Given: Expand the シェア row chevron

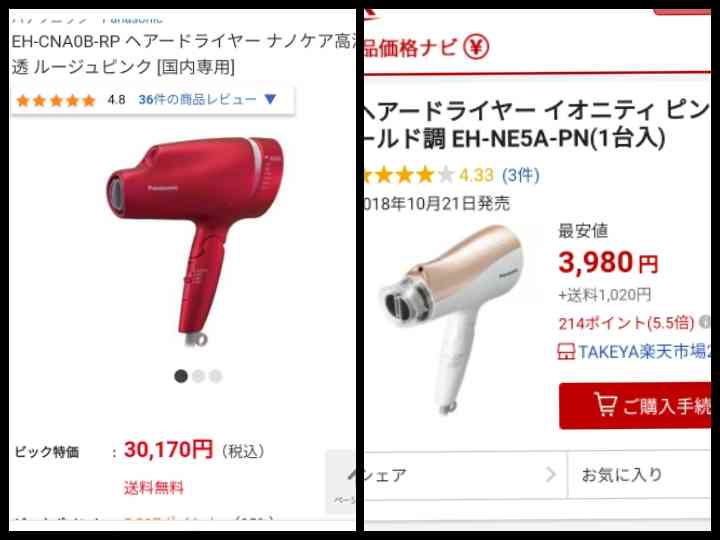Looking at the screenshot, I should [551, 474].
